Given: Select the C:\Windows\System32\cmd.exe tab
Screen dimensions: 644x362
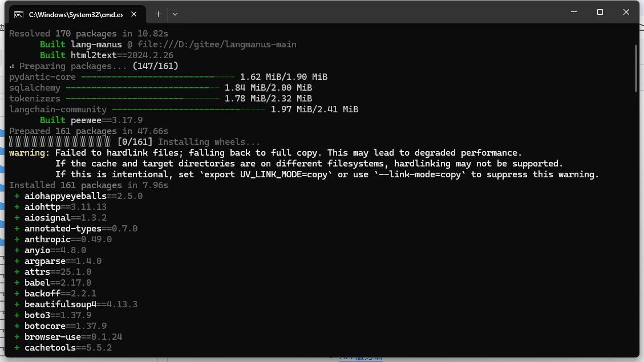Looking at the screenshot, I should (x=75, y=14).
